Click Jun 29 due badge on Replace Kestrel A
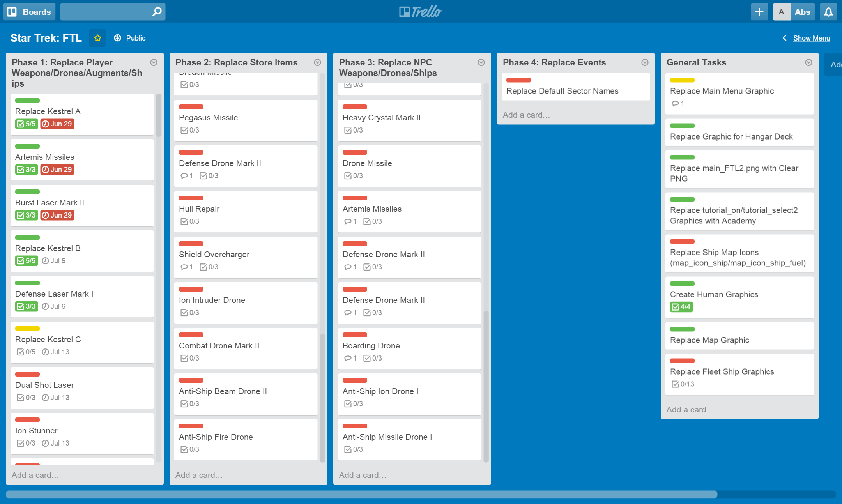Image resolution: width=842 pixels, height=504 pixels. [57, 124]
